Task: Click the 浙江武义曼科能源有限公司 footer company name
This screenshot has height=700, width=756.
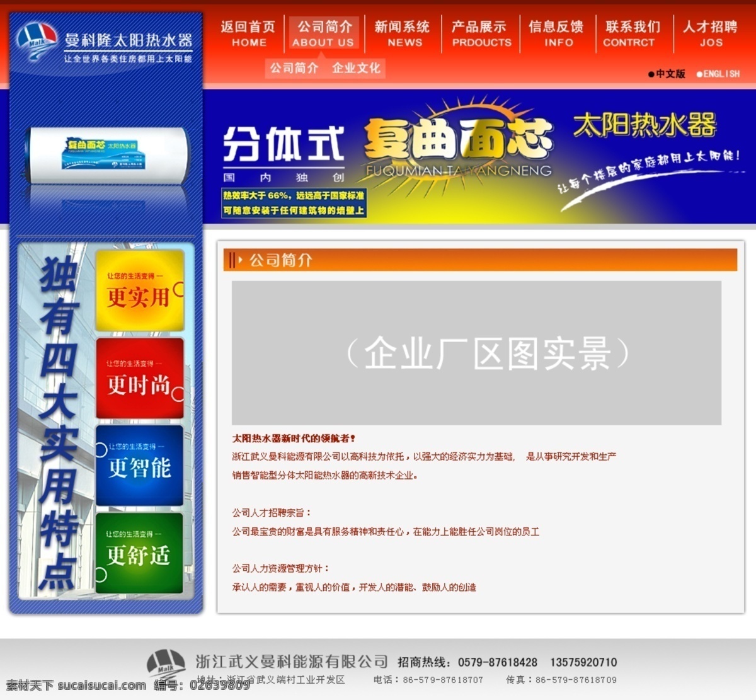Action: (x=292, y=662)
